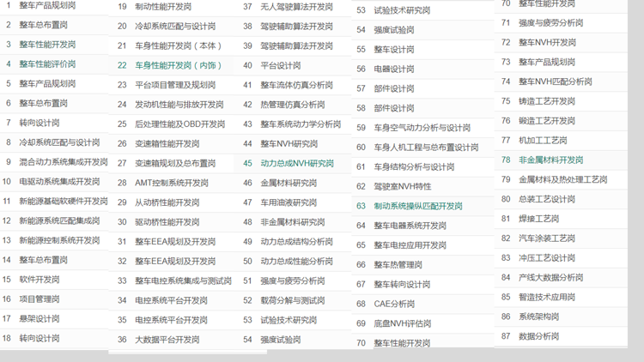The width and height of the screenshot is (644, 362).
Task: Click the CAE分析岗 link
Action: pyautogui.click(x=394, y=304)
